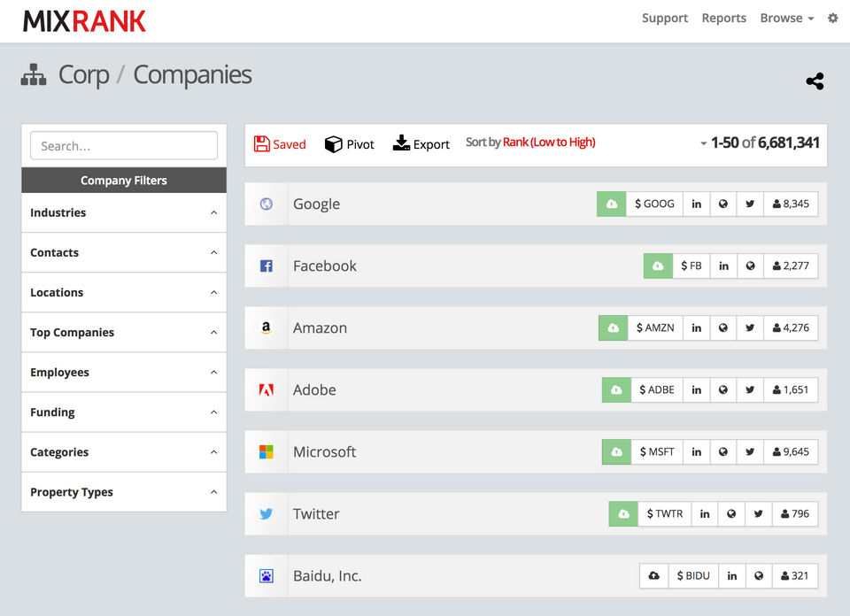The image size is (850, 616).
Task: Expand the Funding filter section
Action: pyautogui.click(x=124, y=412)
